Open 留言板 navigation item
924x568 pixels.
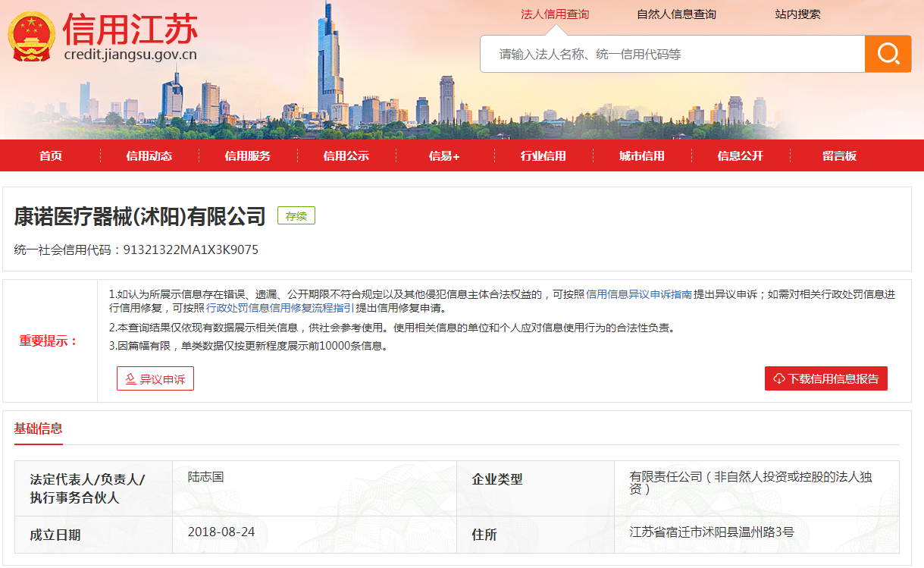[839, 155]
